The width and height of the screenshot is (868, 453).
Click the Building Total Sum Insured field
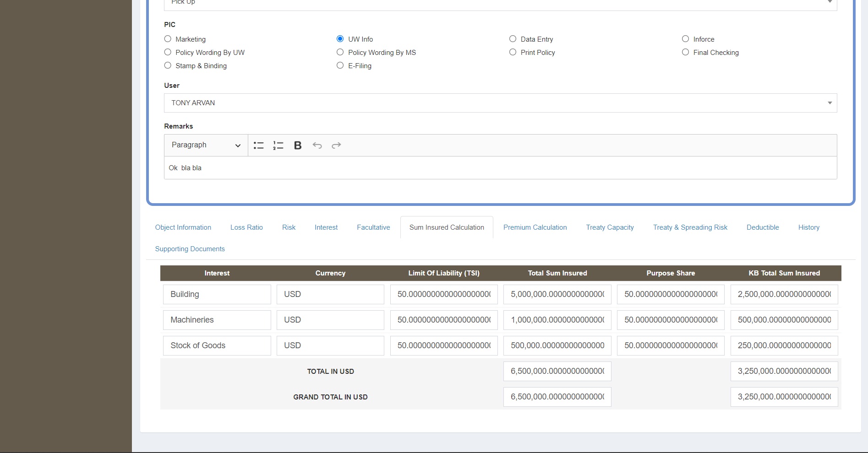(557, 294)
